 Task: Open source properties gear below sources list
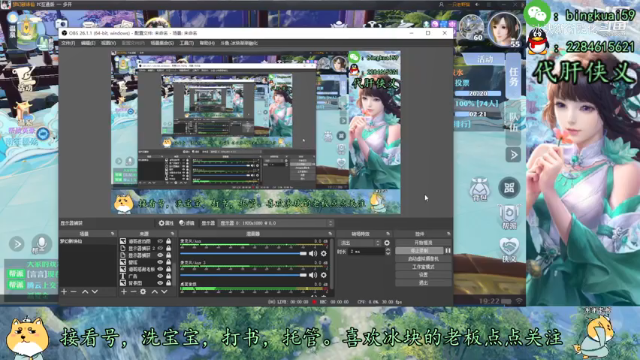tap(143, 292)
